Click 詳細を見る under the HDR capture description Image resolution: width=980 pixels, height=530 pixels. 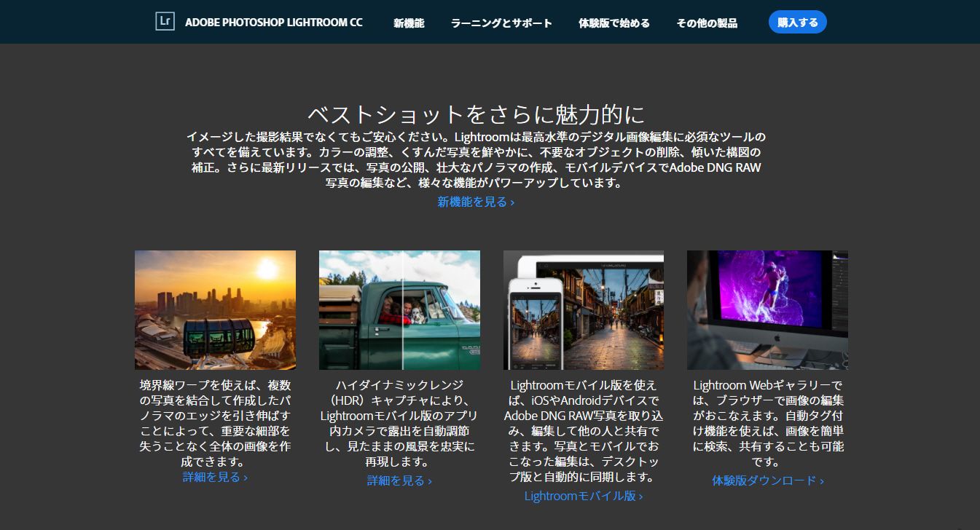click(x=399, y=480)
